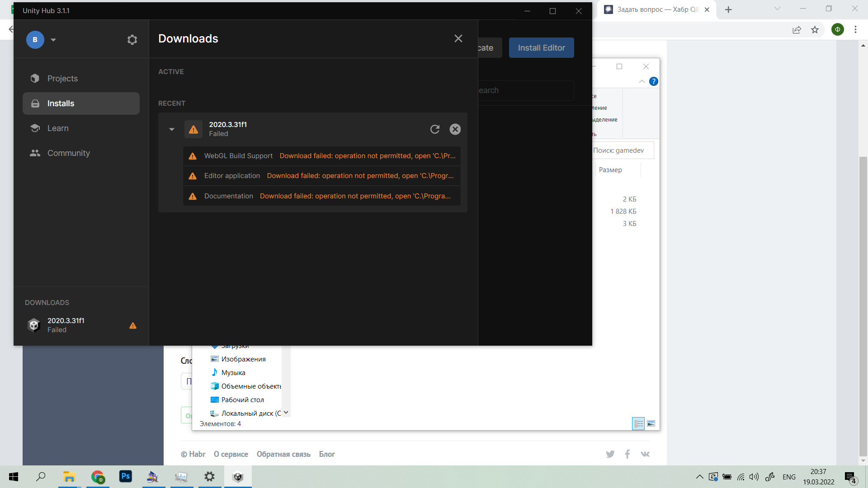Click Editor application warning icon
The height and width of the screenshot is (488, 868).
tap(193, 176)
